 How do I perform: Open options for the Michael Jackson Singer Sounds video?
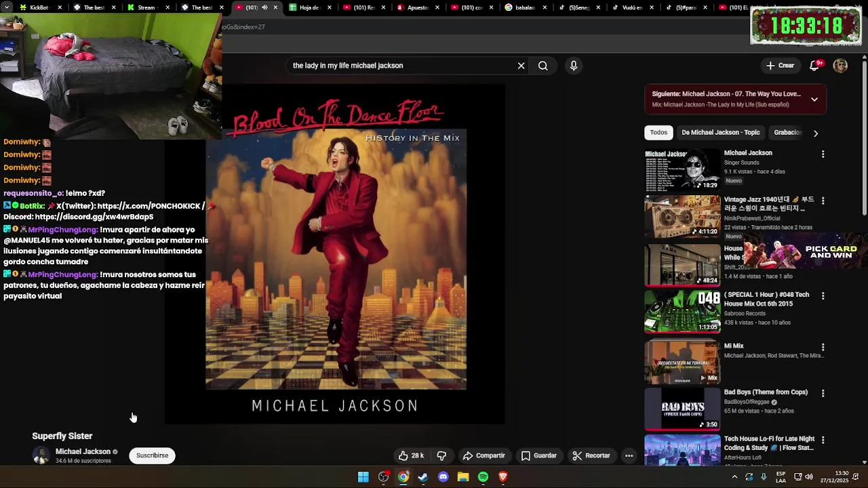(x=823, y=155)
